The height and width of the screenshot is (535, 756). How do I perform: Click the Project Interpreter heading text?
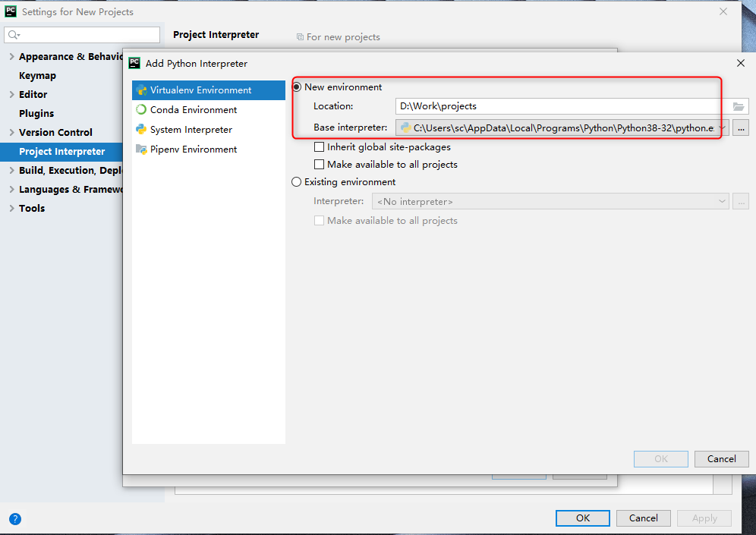(x=216, y=35)
